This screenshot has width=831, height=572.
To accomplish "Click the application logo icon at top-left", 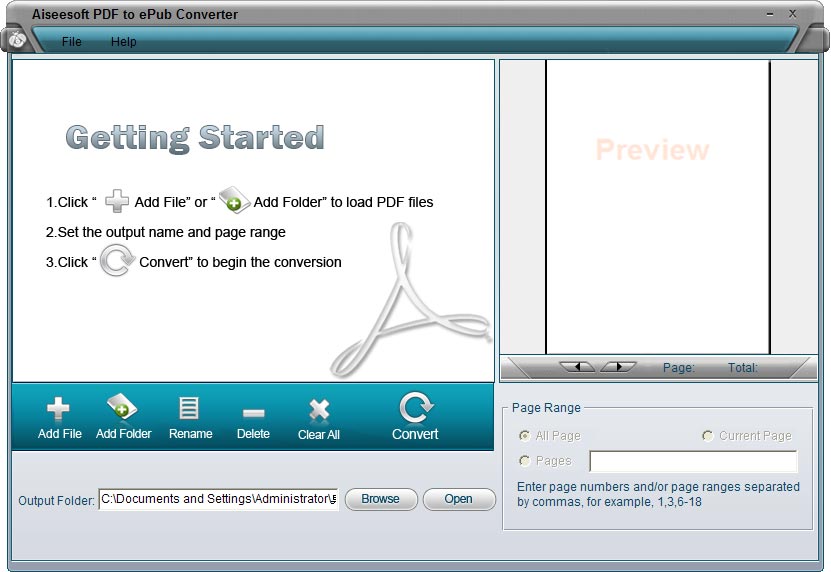I will click(17, 40).
